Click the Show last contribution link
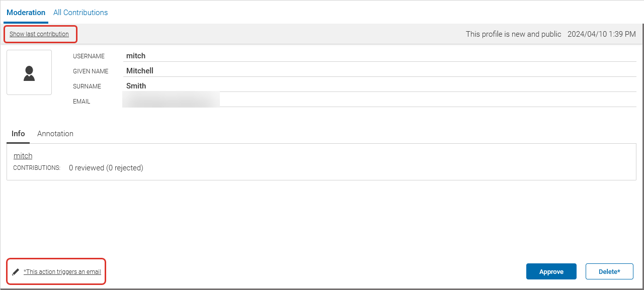This screenshot has height=290, width=644. 40,34
